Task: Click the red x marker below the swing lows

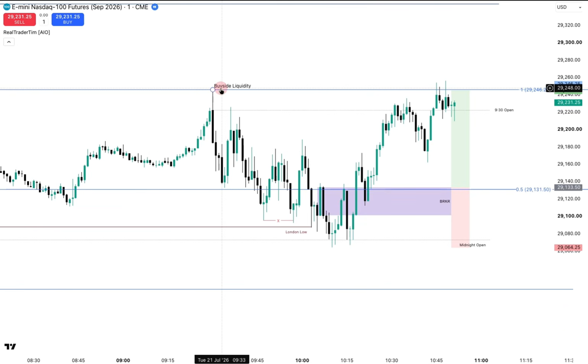Action: coord(278,221)
